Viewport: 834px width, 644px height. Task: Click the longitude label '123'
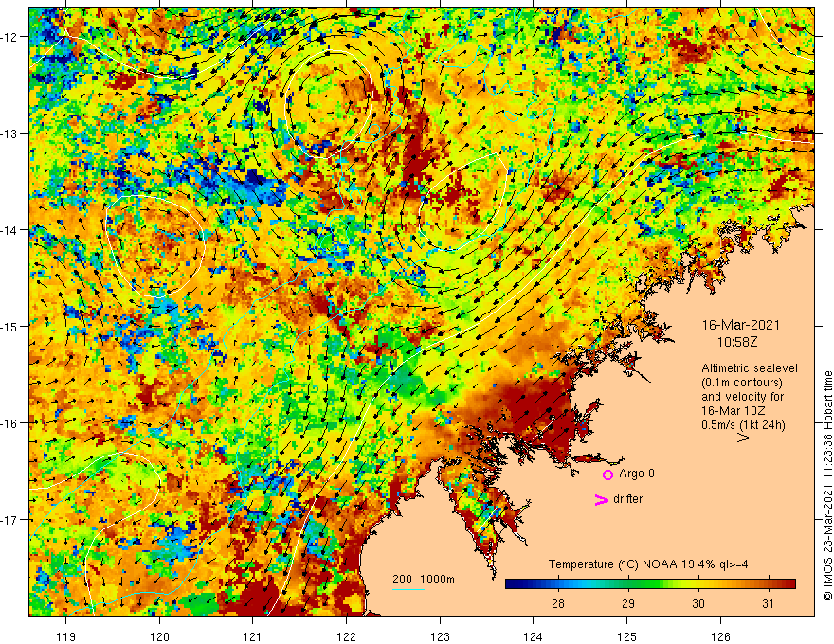[x=440, y=636]
